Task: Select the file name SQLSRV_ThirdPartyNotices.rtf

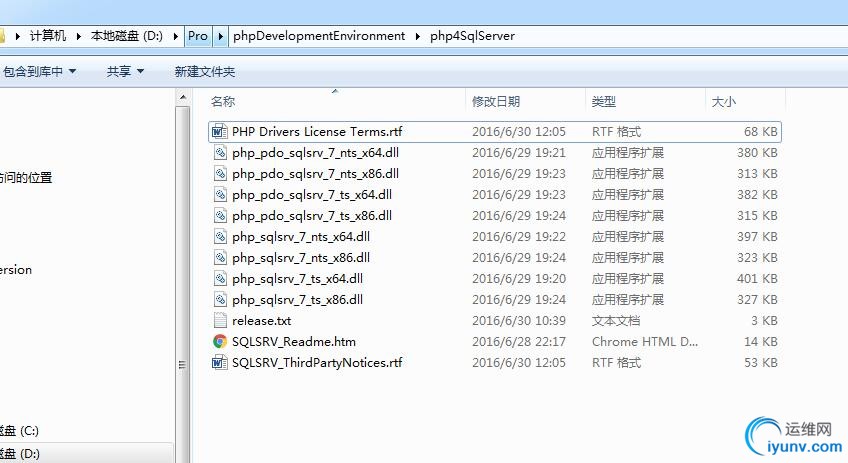Action: click(x=317, y=362)
